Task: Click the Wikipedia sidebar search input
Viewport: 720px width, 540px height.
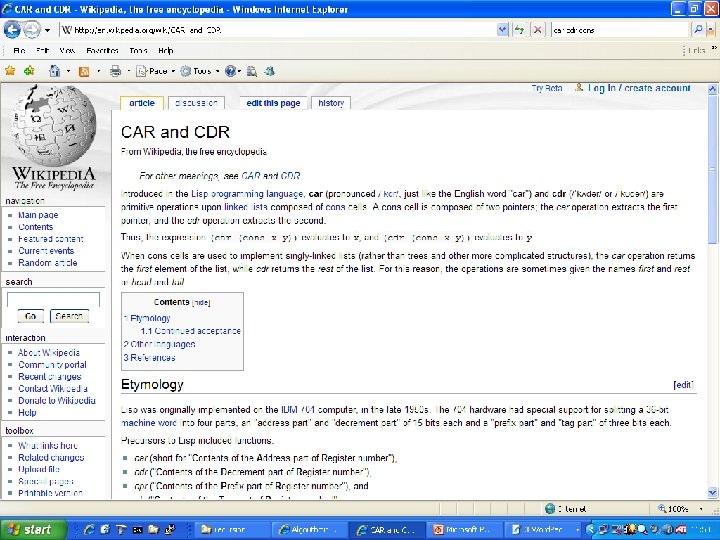Action: (53, 299)
